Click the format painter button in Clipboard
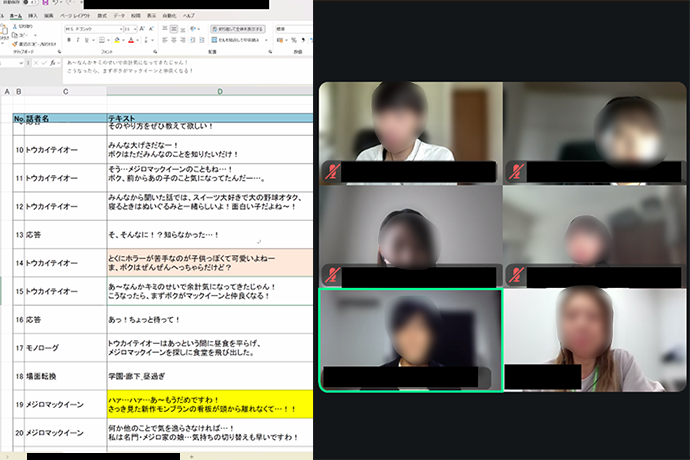Screen dimensions: 690x460 (34, 45)
